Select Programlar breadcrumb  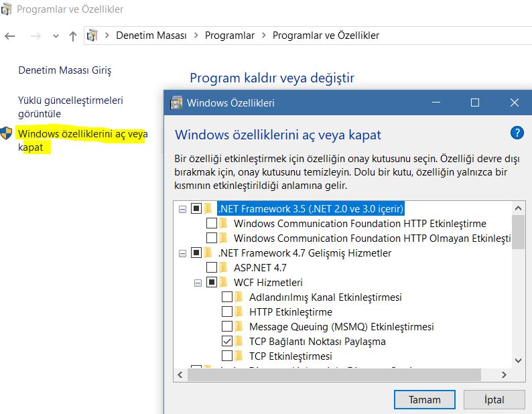pyautogui.click(x=230, y=36)
